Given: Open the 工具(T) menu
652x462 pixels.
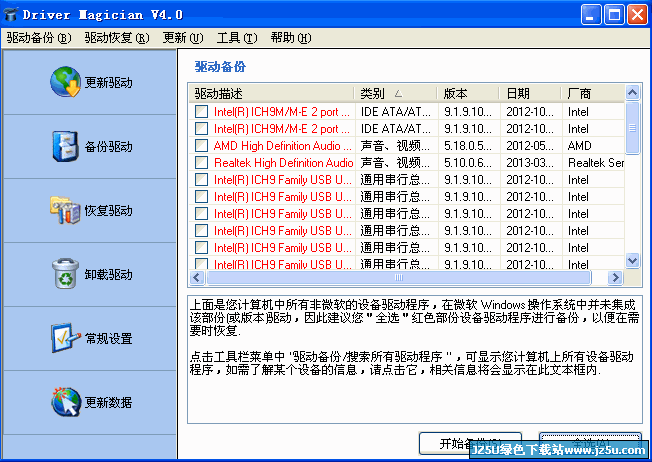Looking at the screenshot, I should coord(237,38).
